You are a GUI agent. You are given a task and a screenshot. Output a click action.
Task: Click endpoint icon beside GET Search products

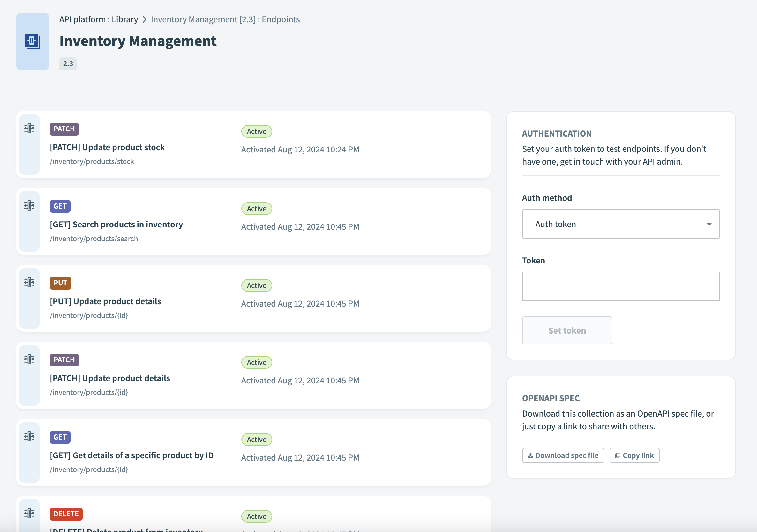click(x=29, y=205)
